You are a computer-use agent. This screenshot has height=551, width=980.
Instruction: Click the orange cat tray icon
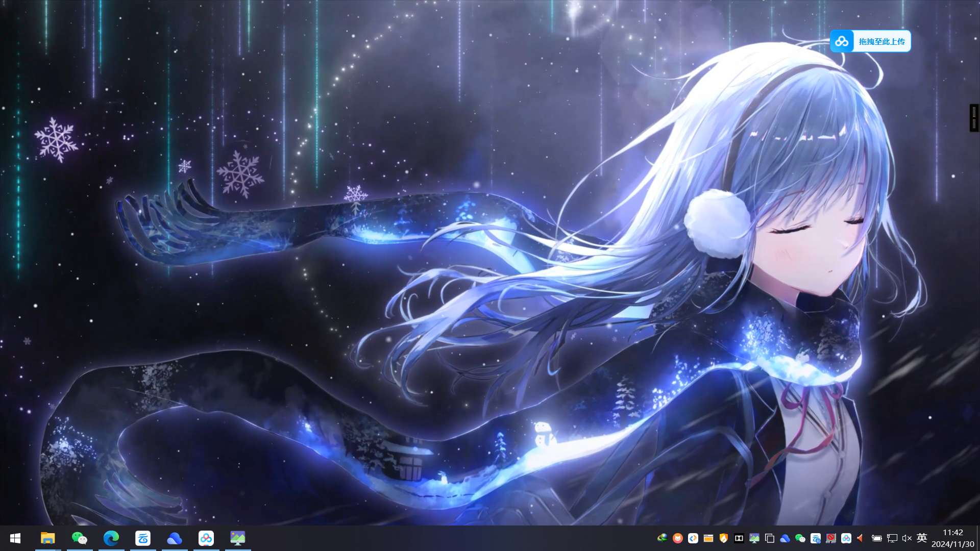click(x=677, y=538)
